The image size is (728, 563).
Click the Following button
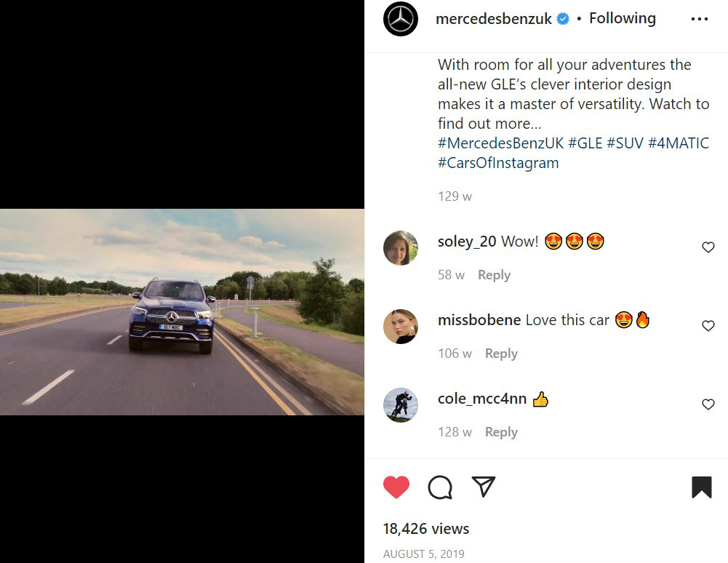[x=622, y=19]
